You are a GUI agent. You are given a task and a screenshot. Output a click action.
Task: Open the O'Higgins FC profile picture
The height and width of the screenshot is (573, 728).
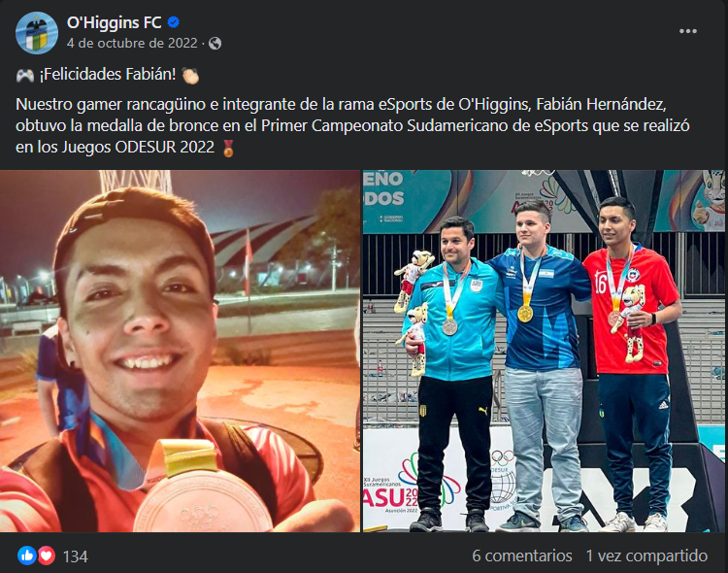coord(37,33)
